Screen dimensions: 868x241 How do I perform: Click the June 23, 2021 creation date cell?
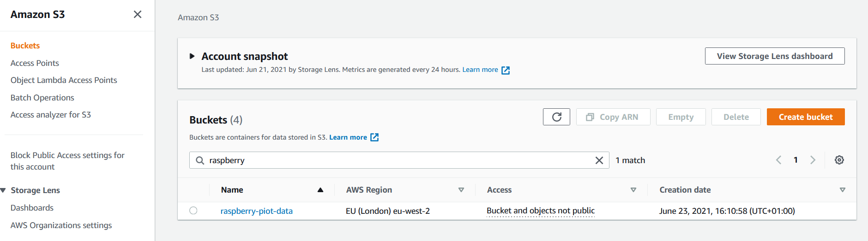click(x=727, y=211)
